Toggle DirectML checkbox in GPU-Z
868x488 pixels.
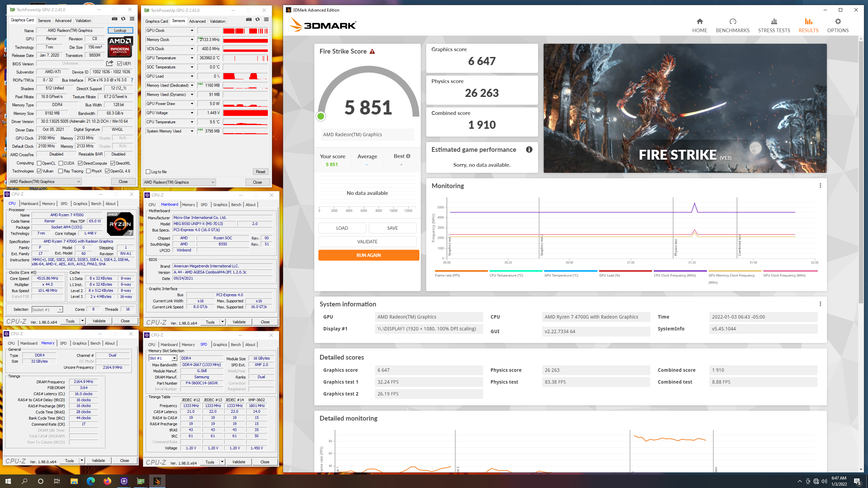113,163
